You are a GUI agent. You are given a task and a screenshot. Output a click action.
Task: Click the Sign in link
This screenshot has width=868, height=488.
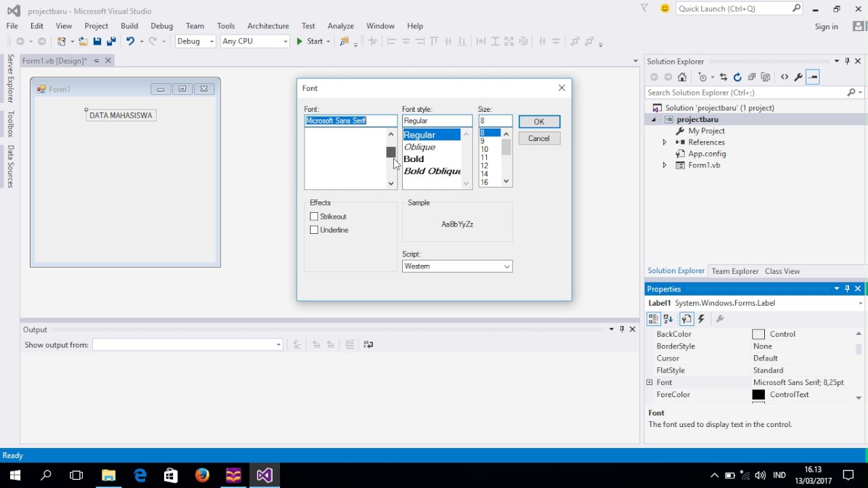(x=827, y=26)
